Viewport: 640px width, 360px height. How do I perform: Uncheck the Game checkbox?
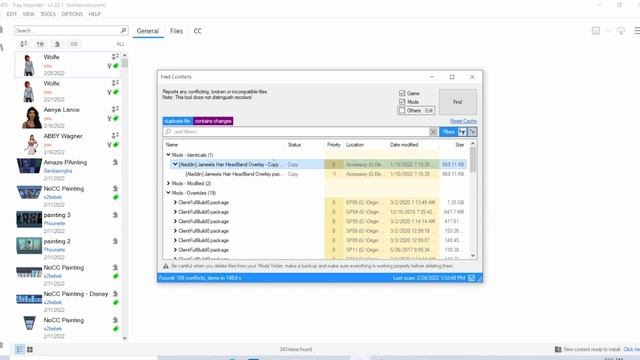[402, 93]
